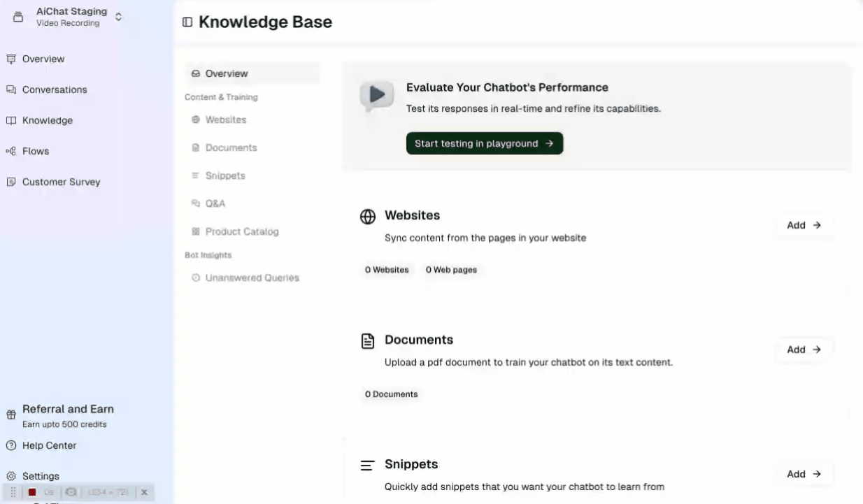
Task: Click the lines icon on Snippets card
Action: (x=368, y=466)
